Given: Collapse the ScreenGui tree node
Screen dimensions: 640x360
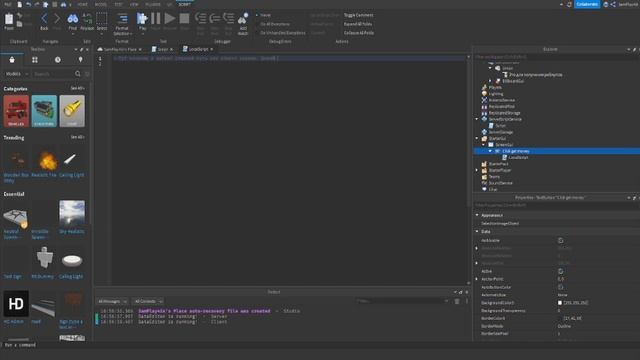Looking at the screenshot, I should (x=484, y=145).
